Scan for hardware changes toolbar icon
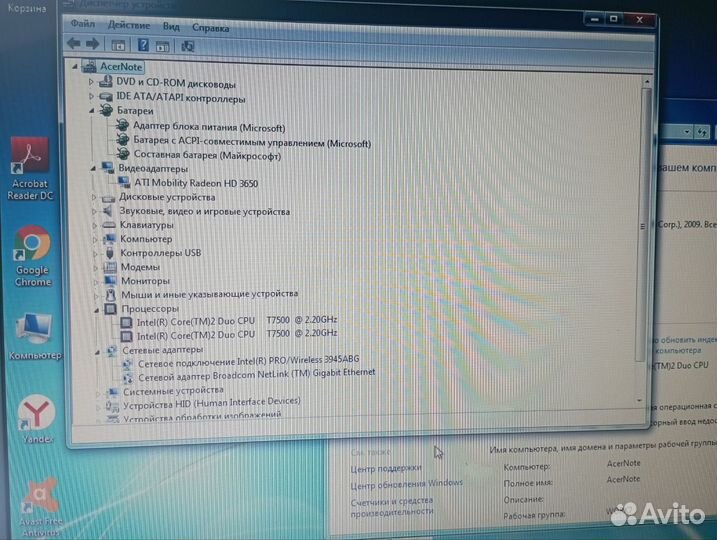 tap(187, 46)
